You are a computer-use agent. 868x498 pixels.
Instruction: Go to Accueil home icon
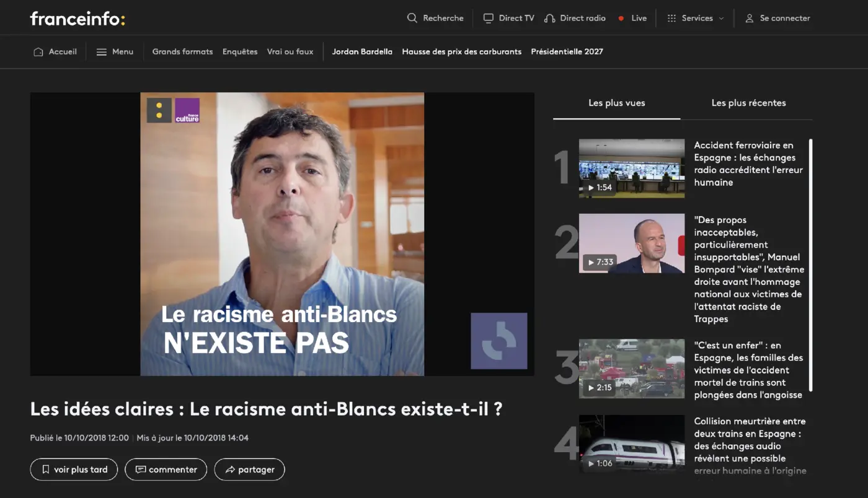38,51
